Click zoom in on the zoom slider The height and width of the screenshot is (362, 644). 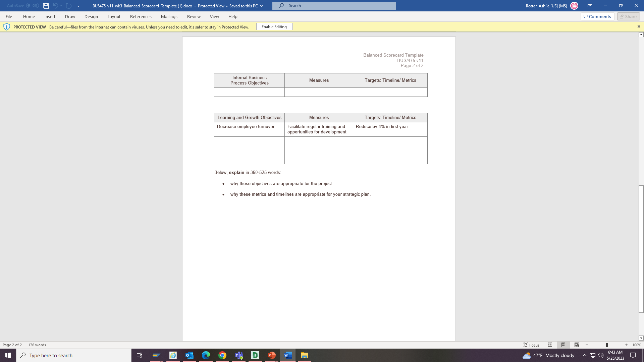tap(626, 345)
